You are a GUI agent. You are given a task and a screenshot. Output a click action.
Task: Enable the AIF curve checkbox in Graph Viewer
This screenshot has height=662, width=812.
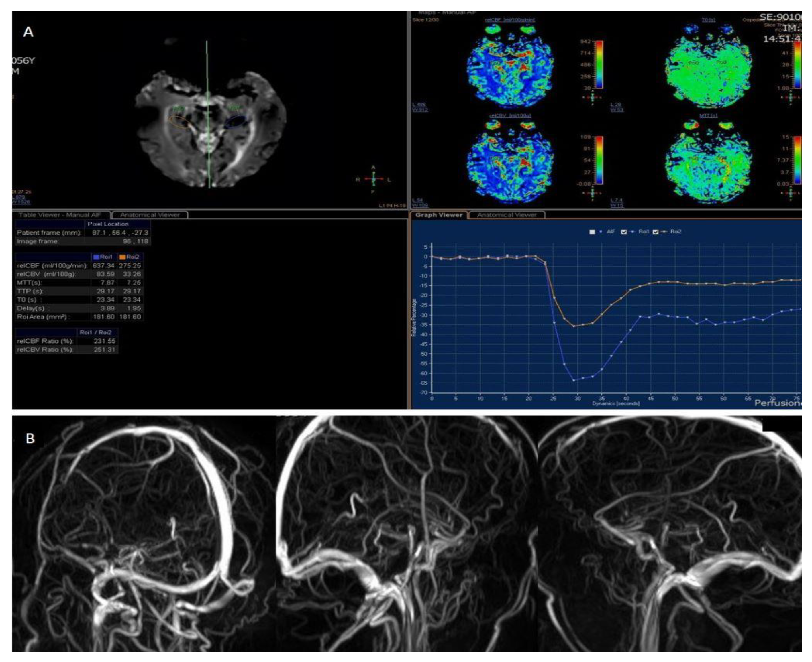pos(592,232)
